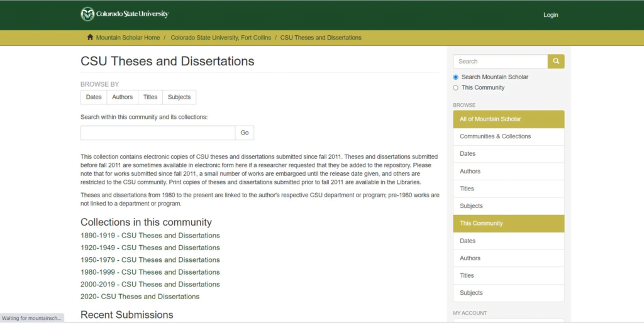Focus the sidebar Search box

500,61
